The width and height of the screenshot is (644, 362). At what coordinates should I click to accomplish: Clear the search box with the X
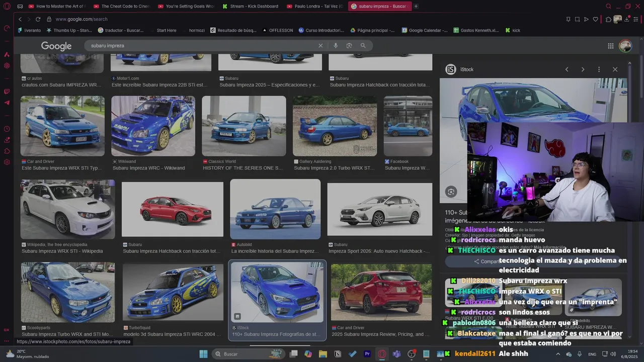click(320, 45)
